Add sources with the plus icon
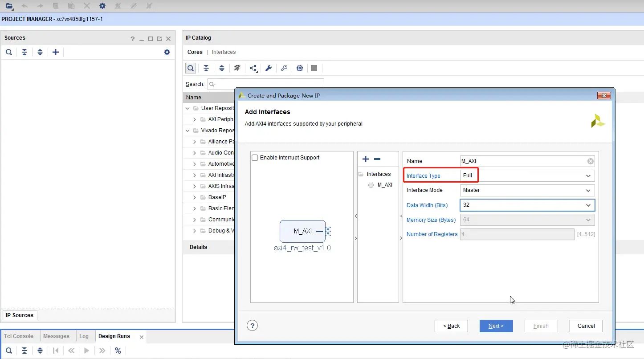 (x=56, y=52)
